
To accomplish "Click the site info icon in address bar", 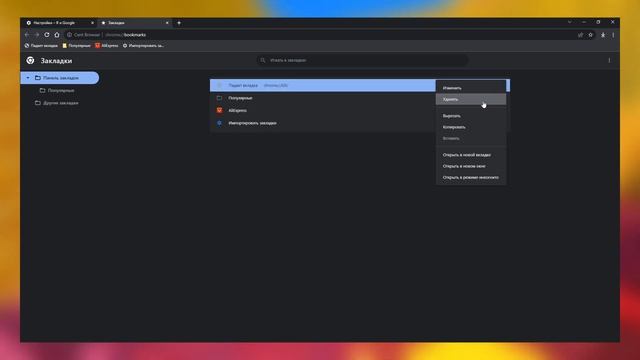I will pos(69,35).
